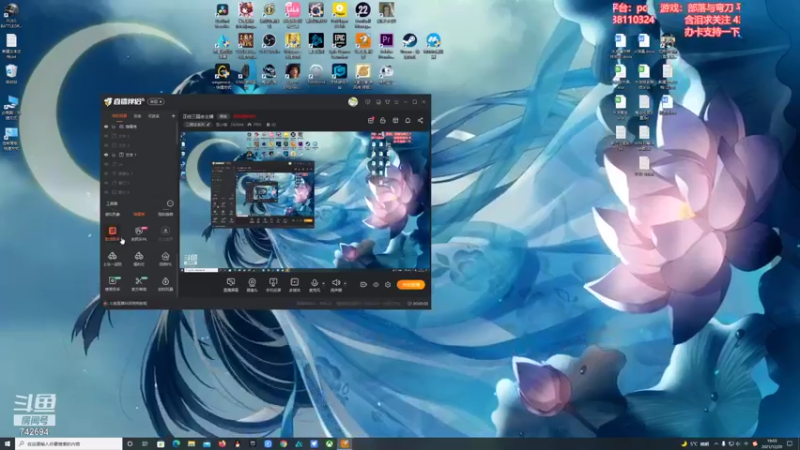Click the red notice message in the app status bar
The image size is (800, 450).
point(126,304)
